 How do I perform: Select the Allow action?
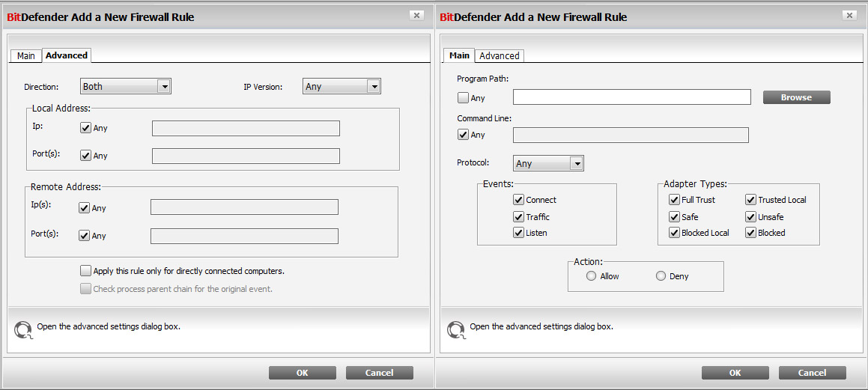591,276
